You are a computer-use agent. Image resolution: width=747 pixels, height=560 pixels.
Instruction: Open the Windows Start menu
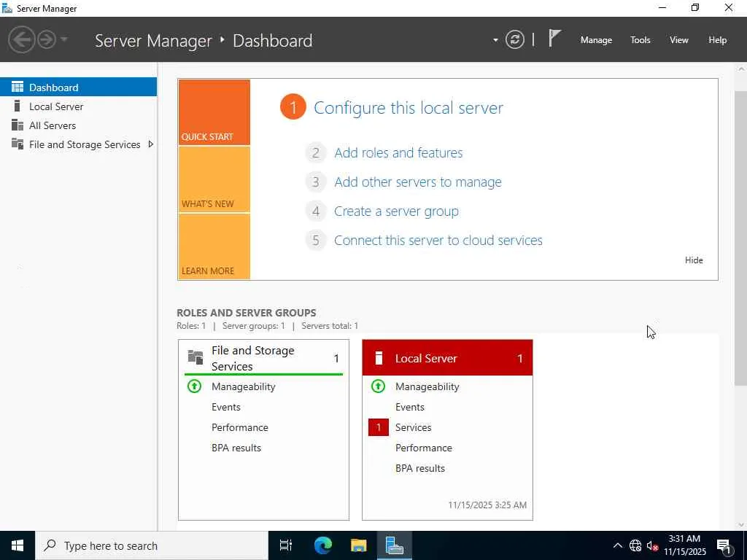[18, 545]
